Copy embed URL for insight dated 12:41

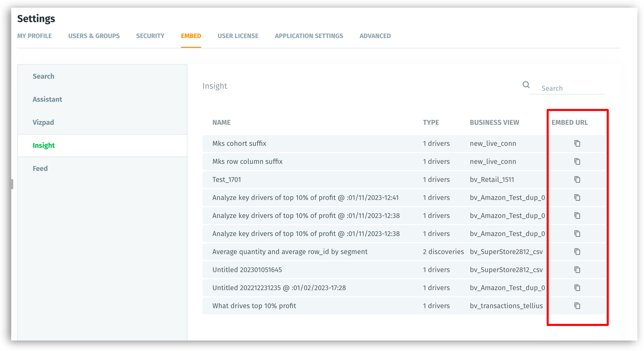pyautogui.click(x=577, y=198)
